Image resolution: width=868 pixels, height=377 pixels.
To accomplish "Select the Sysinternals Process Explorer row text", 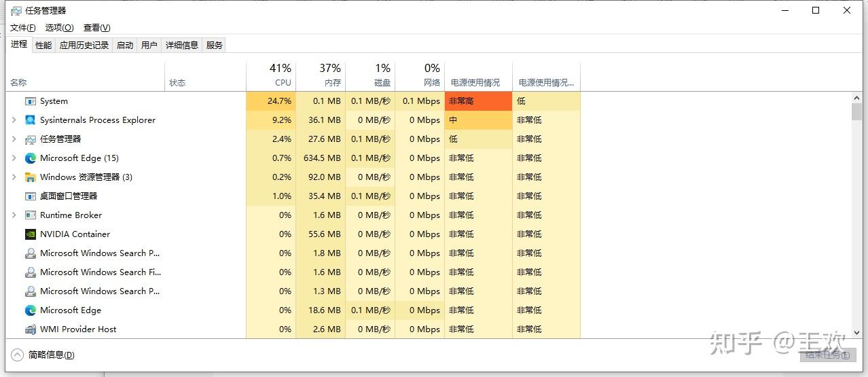I will 98,120.
